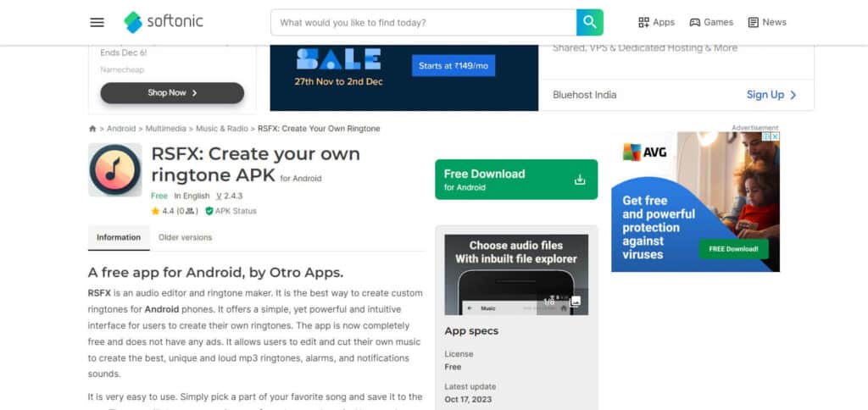
Task: Click the Namecheap advertiser label
Action: pos(122,69)
